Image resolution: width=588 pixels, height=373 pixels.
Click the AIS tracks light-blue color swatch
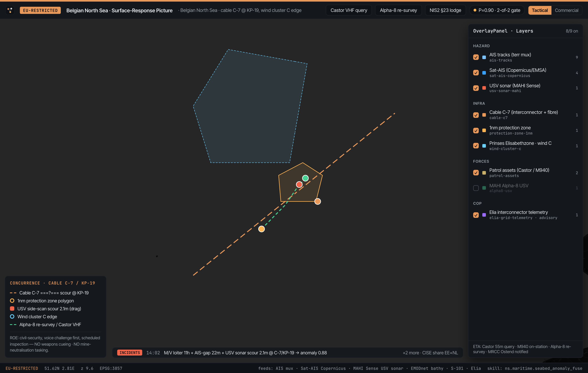coord(484,57)
